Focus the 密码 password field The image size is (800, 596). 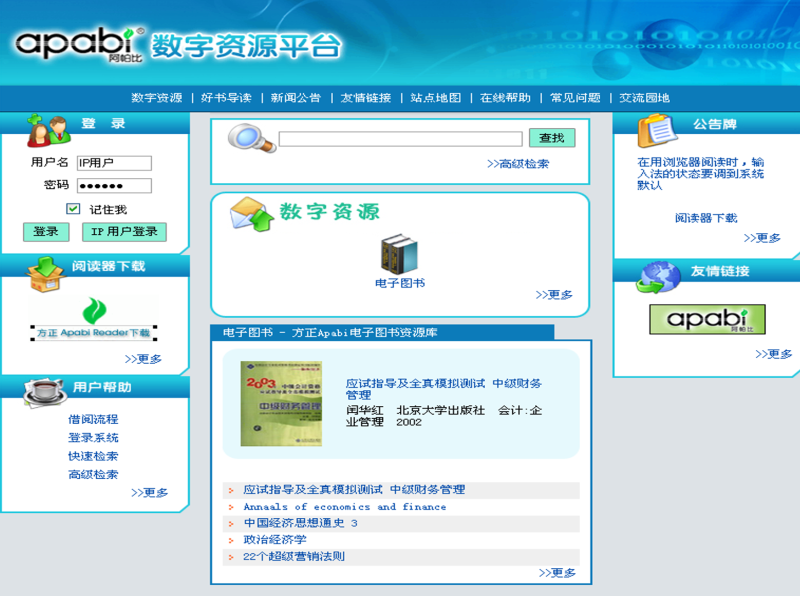(x=114, y=186)
